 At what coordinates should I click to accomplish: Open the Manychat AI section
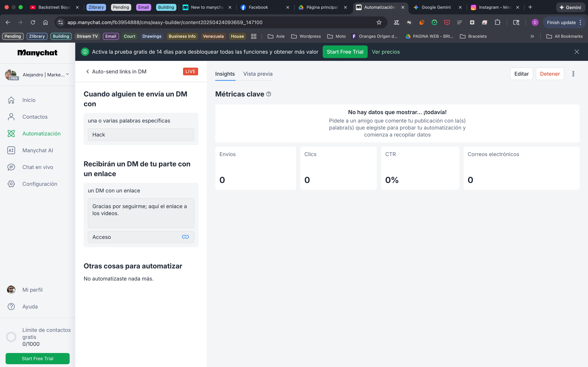37,150
